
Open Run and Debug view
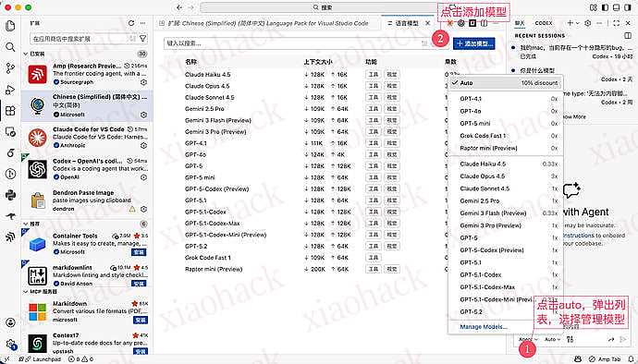tap(10, 90)
